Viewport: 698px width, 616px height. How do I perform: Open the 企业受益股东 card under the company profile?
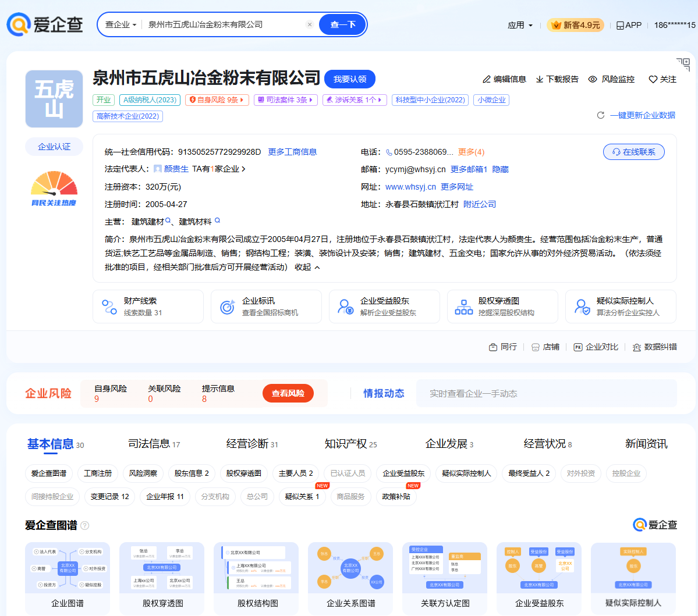point(384,307)
